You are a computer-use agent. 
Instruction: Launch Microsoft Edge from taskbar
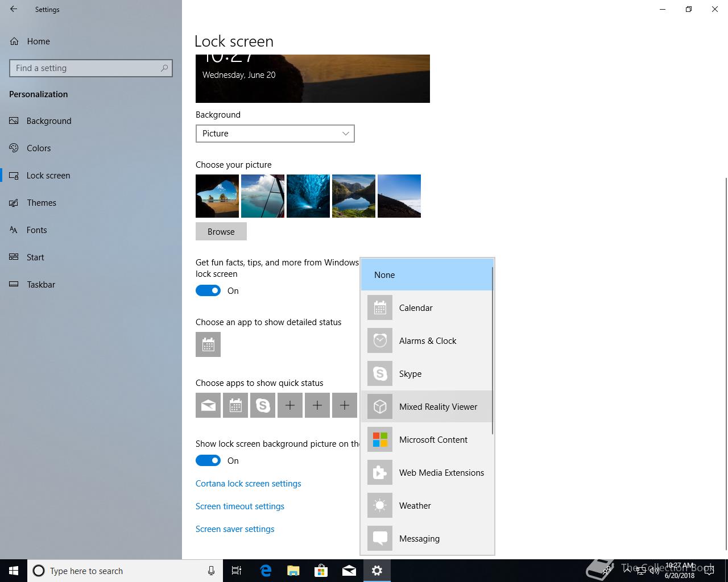(266, 571)
